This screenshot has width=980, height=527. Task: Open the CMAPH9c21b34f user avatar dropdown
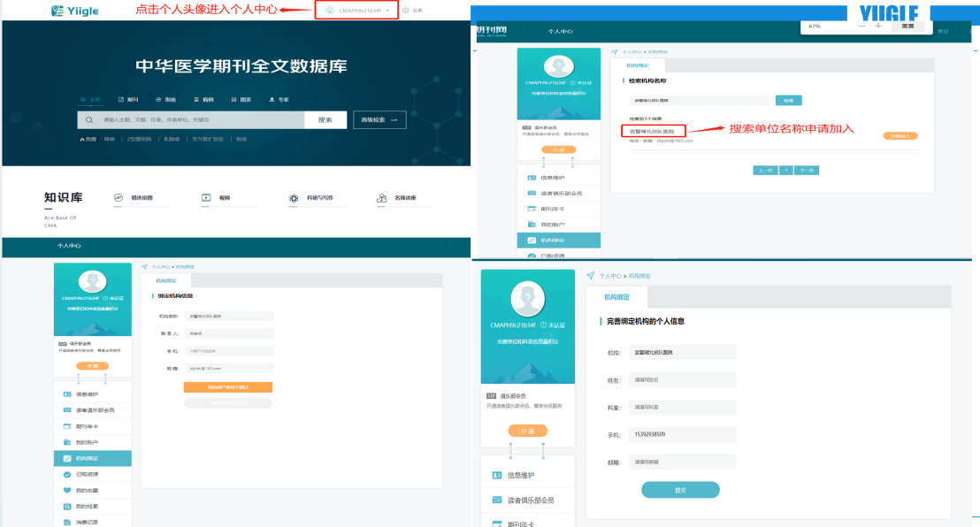(x=357, y=11)
